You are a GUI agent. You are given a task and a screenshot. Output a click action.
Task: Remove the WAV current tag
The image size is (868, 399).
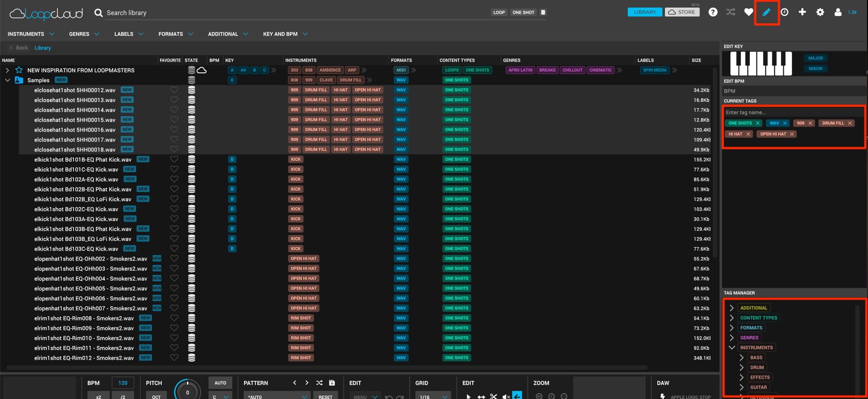pos(785,123)
